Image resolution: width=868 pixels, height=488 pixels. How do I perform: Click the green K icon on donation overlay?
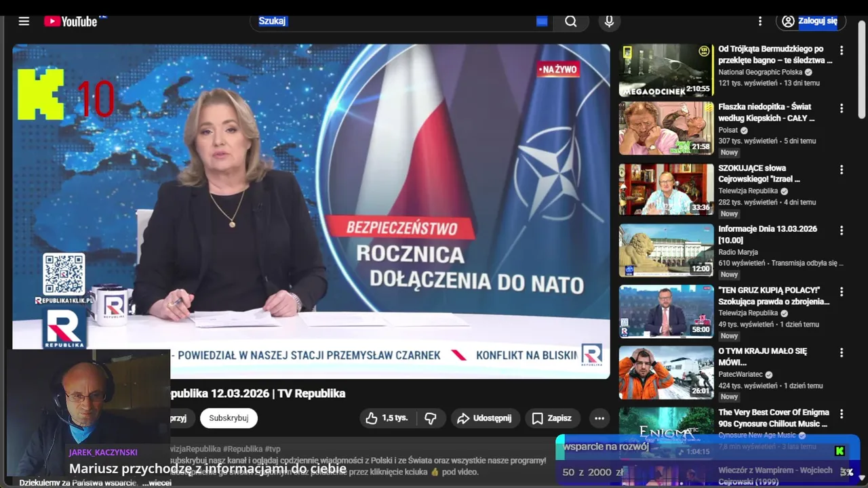(840, 451)
